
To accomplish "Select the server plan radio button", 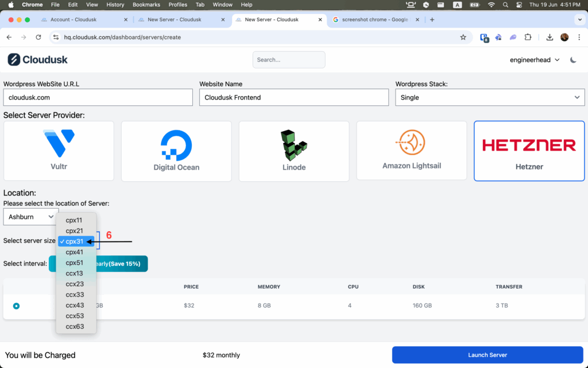I will [x=16, y=306].
